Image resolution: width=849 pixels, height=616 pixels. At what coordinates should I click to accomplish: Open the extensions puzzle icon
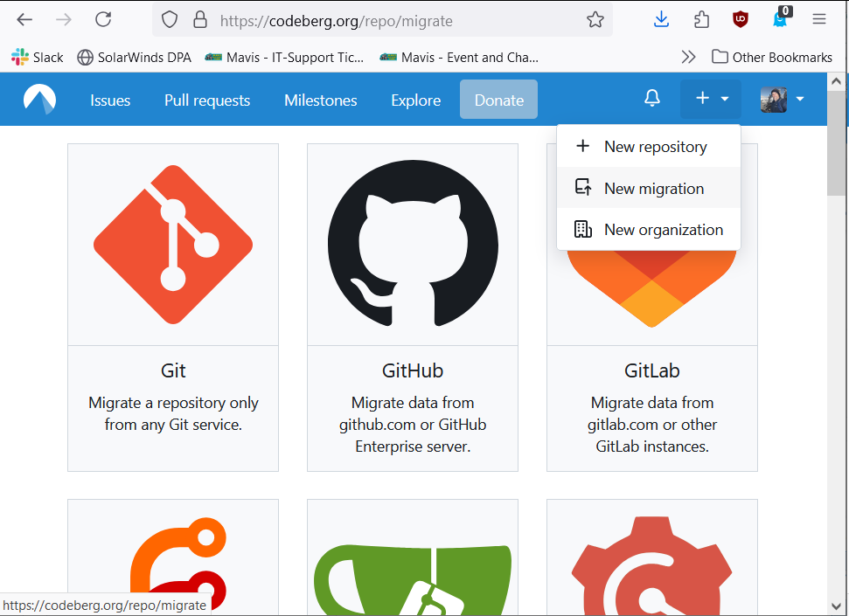point(701,20)
